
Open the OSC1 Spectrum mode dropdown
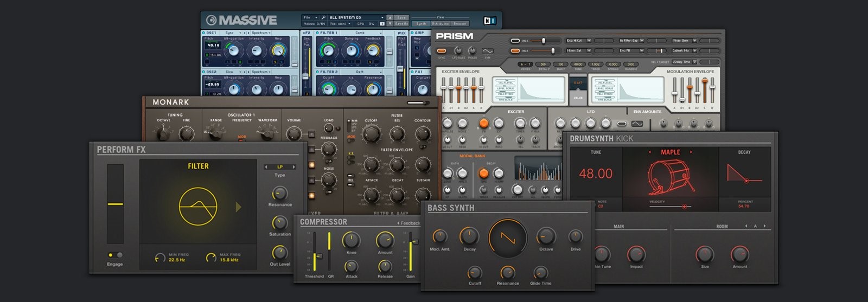[261, 33]
